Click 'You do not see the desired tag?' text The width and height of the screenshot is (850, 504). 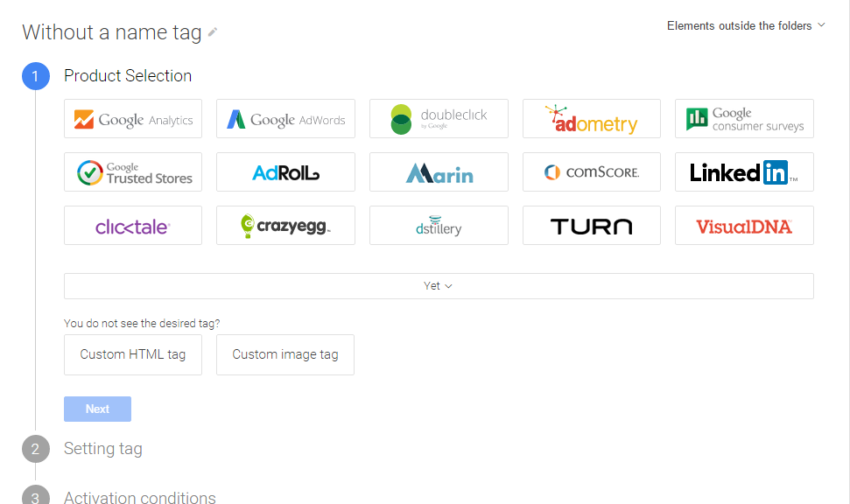click(142, 324)
